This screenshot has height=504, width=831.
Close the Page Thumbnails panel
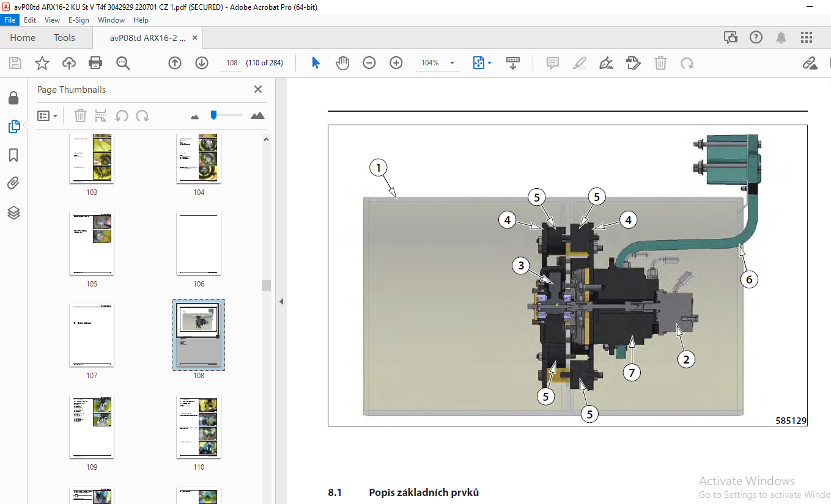point(258,89)
